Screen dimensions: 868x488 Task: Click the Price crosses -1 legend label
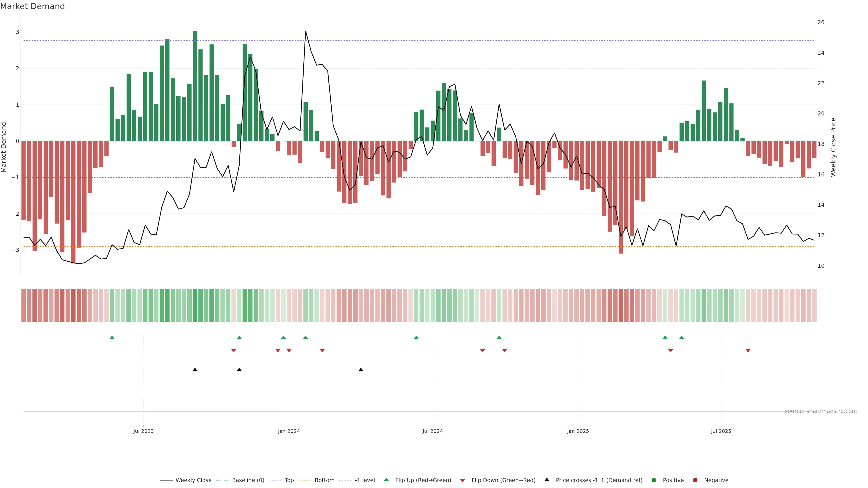(x=599, y=480)
